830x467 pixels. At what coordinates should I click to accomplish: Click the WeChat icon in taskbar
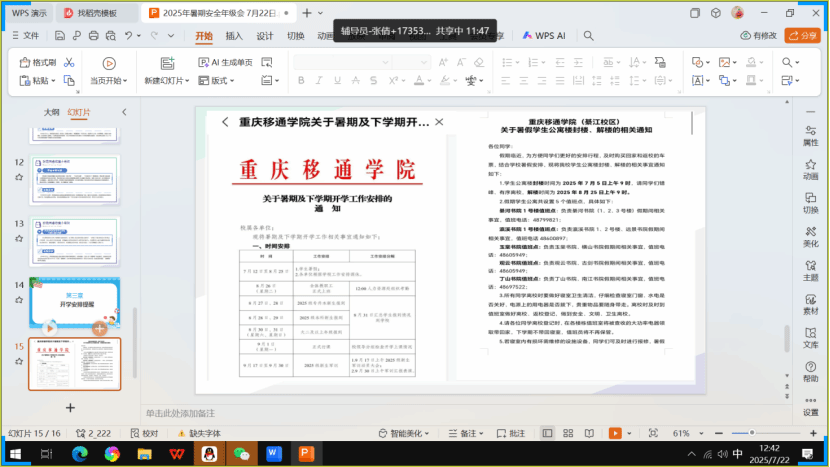tap(240, 453)
